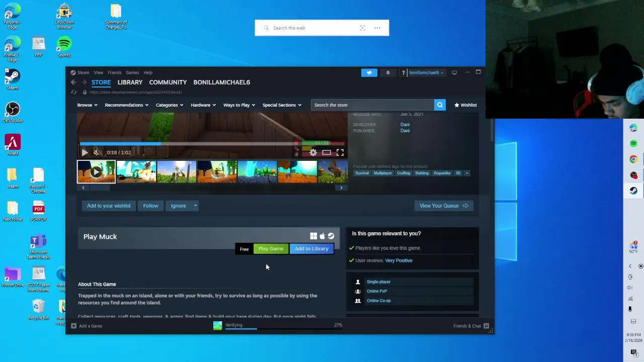Switch Steam to Big Picture mode
Viewport: 644px width, 362px height.
[x=454, y=73]
